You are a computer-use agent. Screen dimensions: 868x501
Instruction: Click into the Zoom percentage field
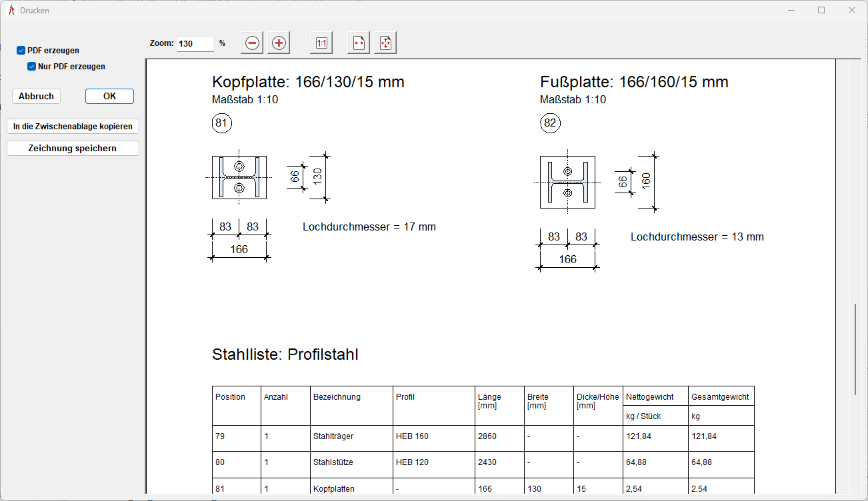195,44
